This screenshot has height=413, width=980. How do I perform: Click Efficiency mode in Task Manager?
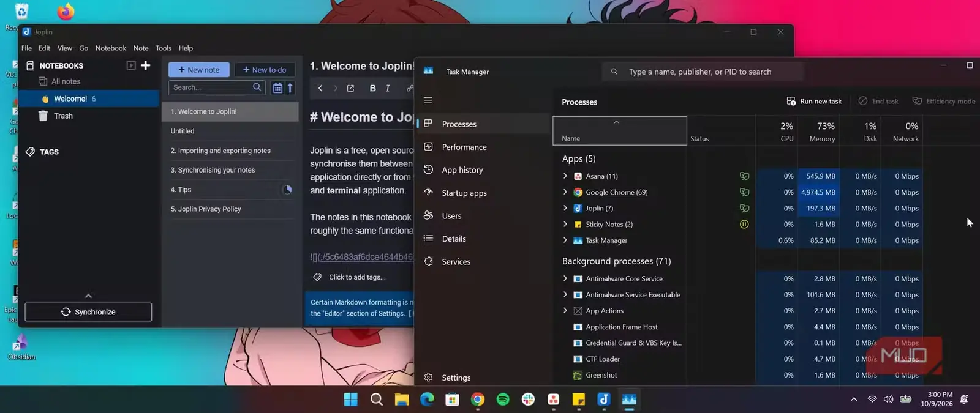click(944, 101)
